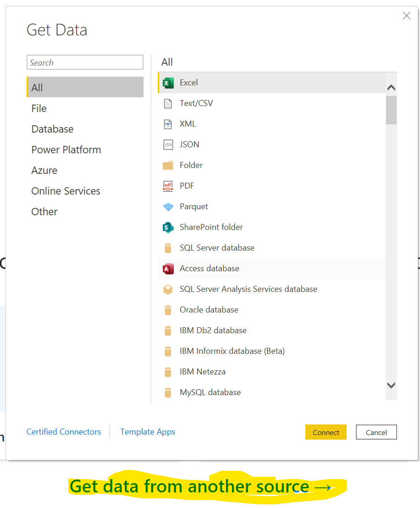Select the SharePoint folder row label
The image size is (420, 508).
(211, 227)
